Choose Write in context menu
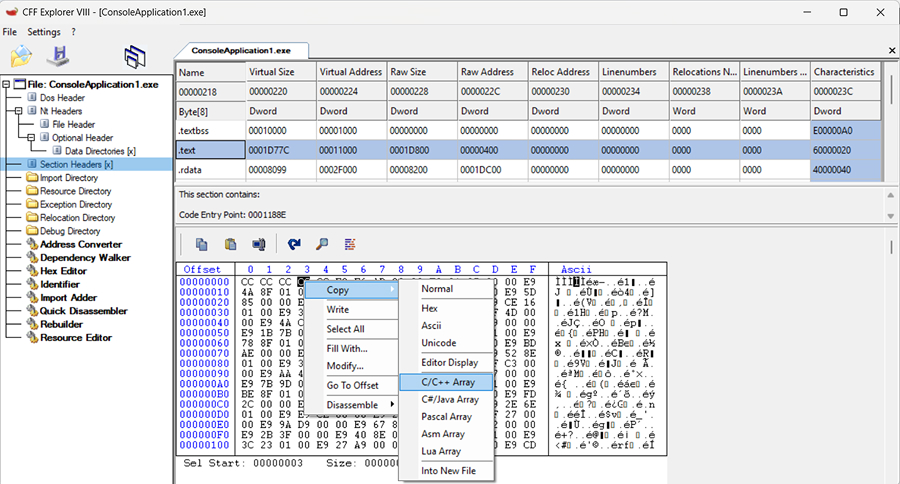 (351, 309)
